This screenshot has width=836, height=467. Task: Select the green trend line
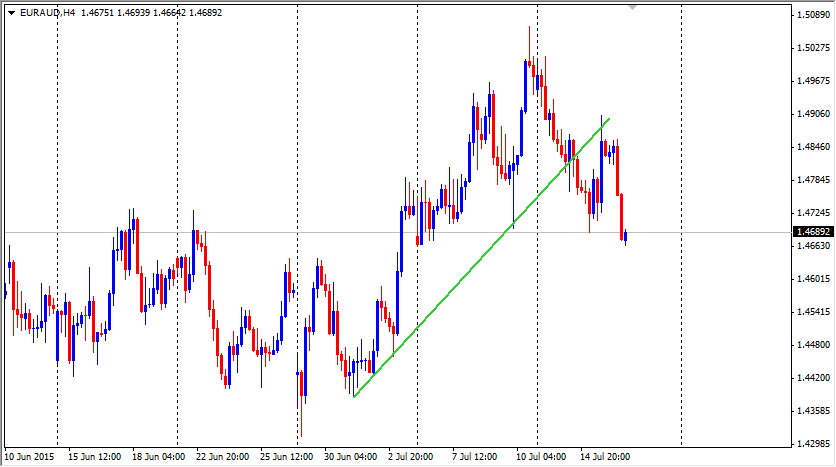(481, 257)
